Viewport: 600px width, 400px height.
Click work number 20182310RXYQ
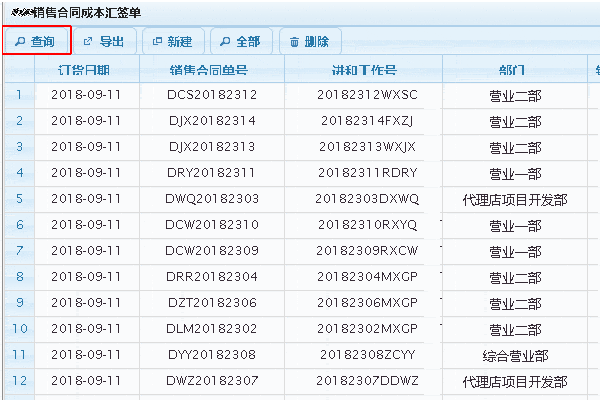[x=367, y=225]
